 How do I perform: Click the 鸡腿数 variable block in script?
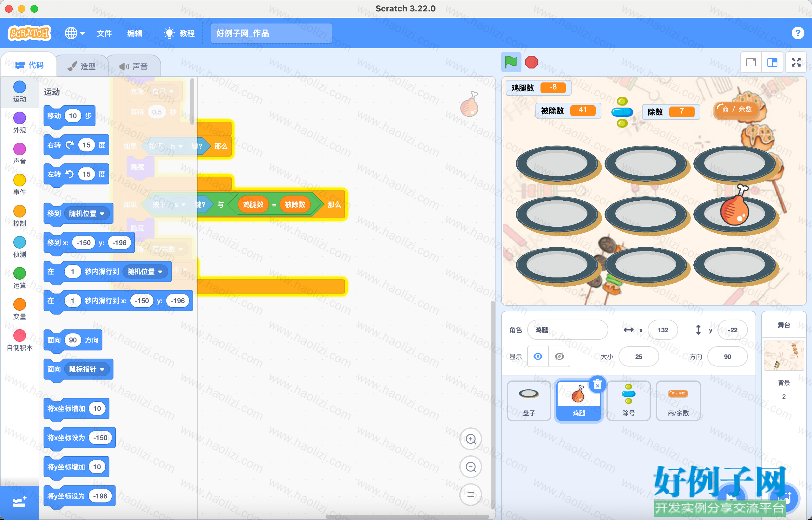pyautogui.click(x=253, y=205)
